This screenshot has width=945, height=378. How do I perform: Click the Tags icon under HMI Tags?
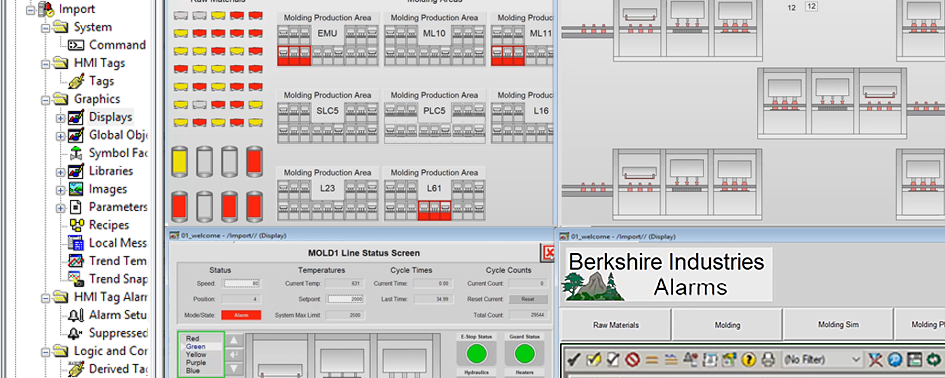(x=77, y=81)
